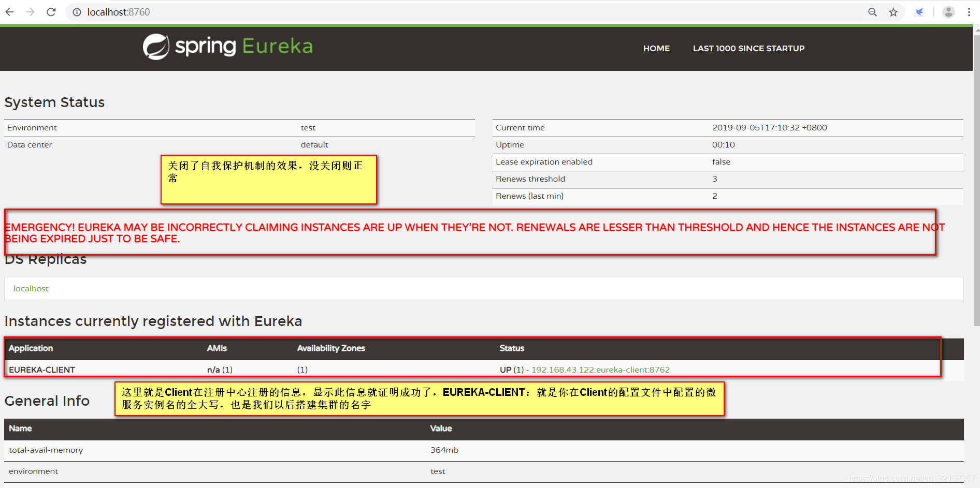The width and height of the screenshot is (980, 488).
Task: Open the blue bird browser extension
Action: coord(919,12)
